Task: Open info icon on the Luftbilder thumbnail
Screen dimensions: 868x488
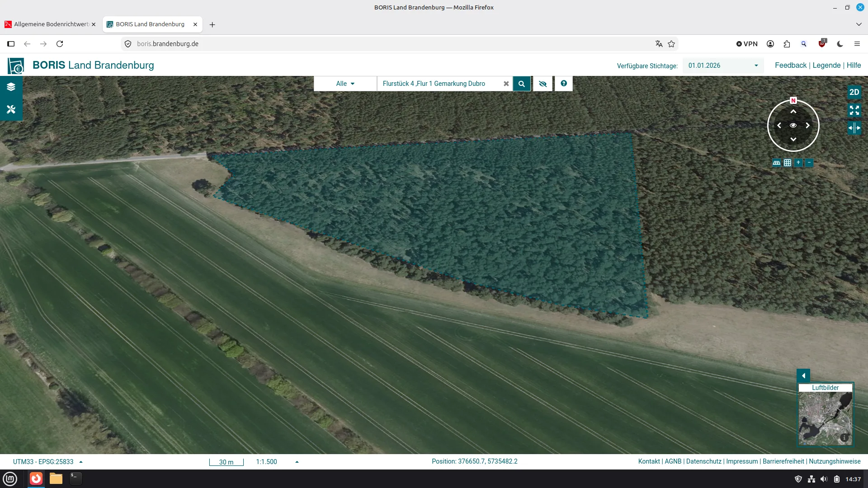Action: pyautogui.click(x=844, y=437)
